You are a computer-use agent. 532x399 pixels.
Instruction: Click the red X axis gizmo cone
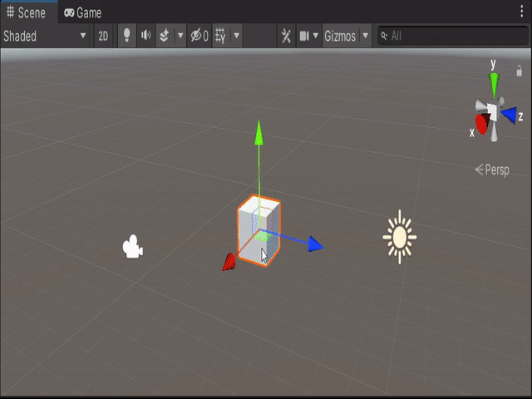482,124
